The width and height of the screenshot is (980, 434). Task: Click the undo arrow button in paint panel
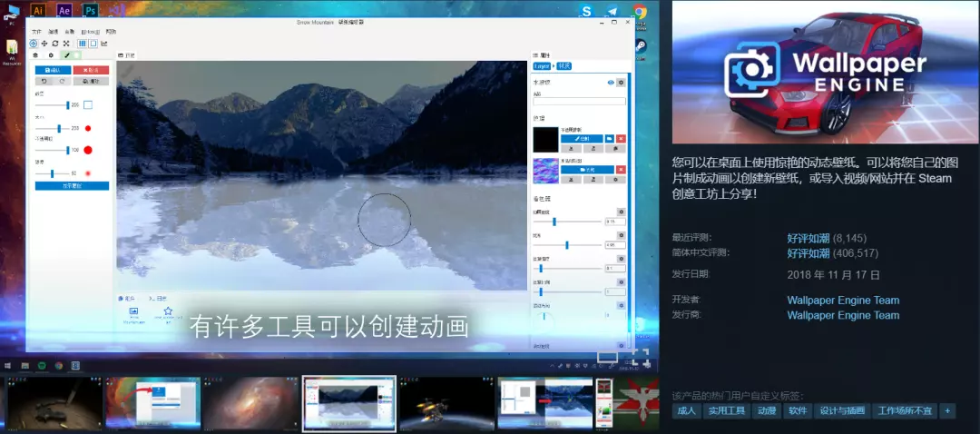[x=44, y=82]
